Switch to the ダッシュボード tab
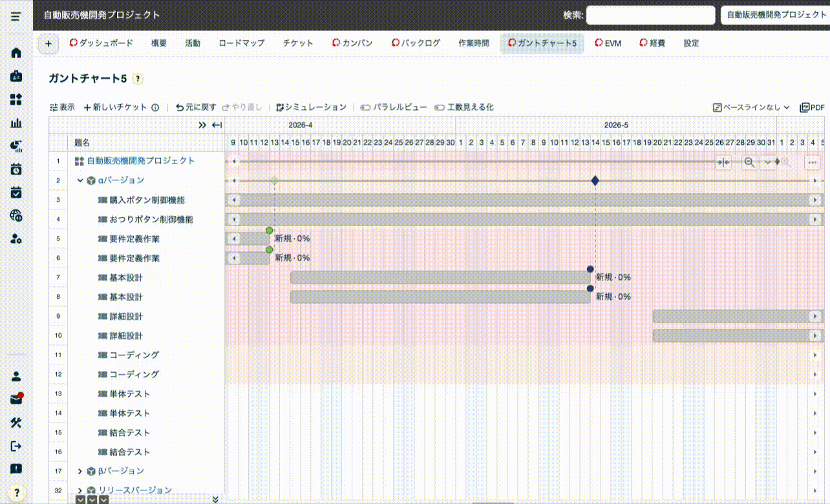 click(101, 43)
